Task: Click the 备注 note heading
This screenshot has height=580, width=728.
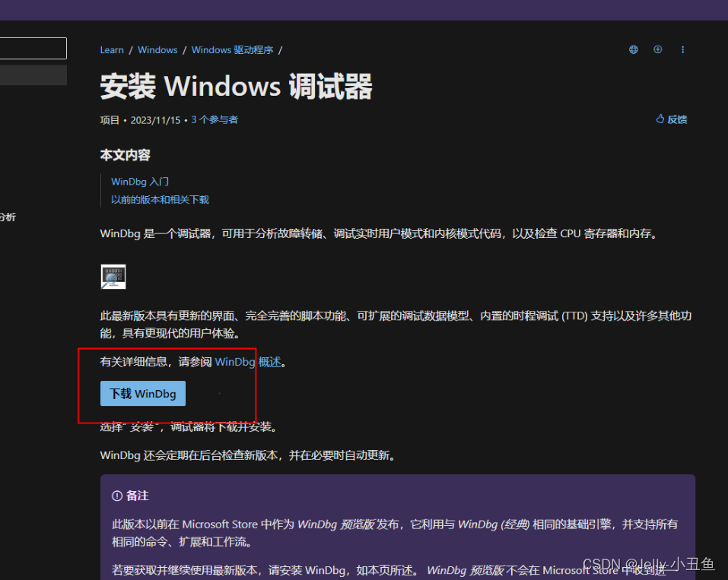Action: click(x=138, y=496)
